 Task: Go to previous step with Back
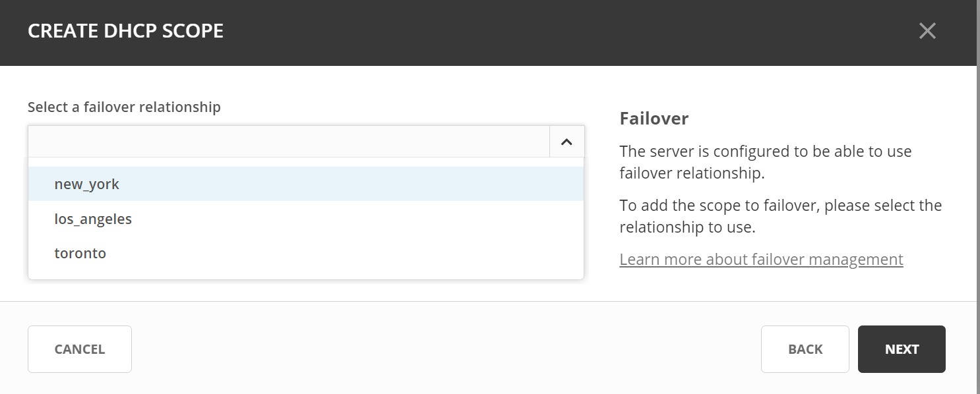pos(805,349)
